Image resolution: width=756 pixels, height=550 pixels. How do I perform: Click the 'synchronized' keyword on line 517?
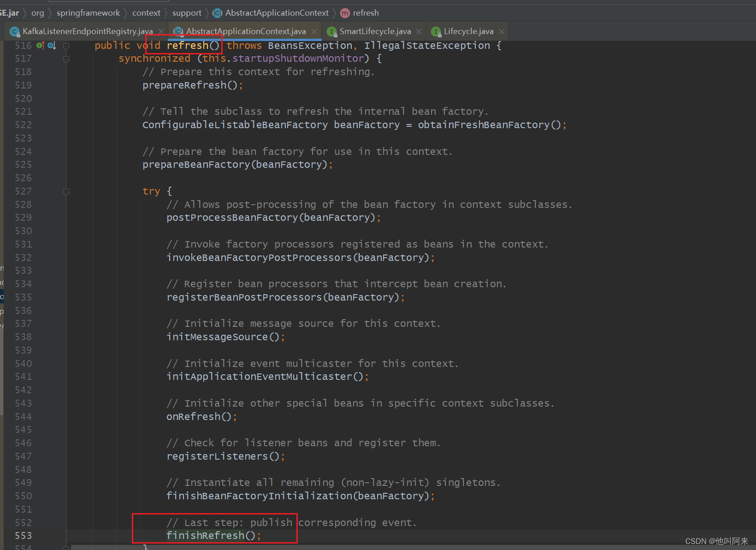pyautogui.click(x=154, y=59)
